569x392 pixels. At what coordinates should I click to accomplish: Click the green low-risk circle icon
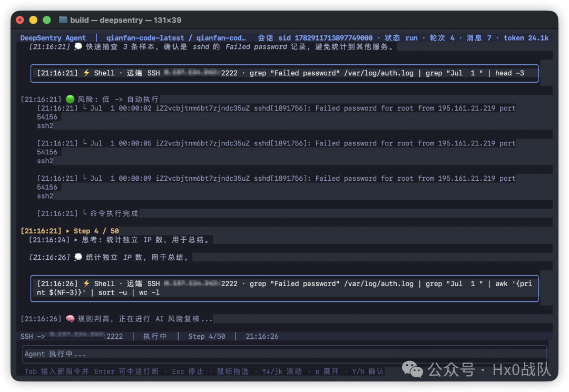[70, 99]
